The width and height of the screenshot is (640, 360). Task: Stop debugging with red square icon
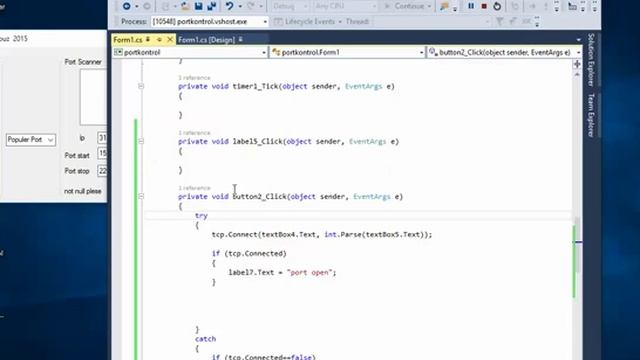point(484,6)
